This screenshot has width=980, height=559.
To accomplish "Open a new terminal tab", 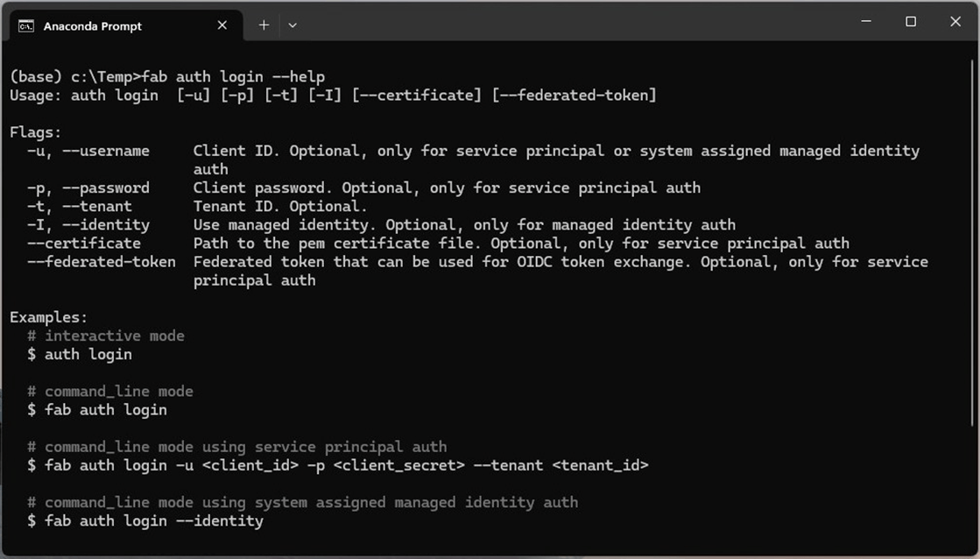I will 264,25.
